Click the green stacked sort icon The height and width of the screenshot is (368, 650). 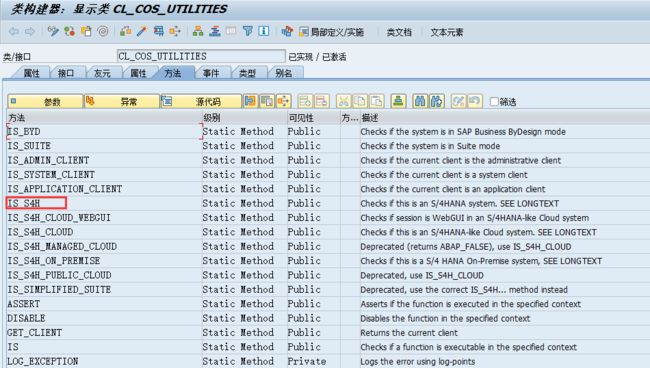[398, 102]
